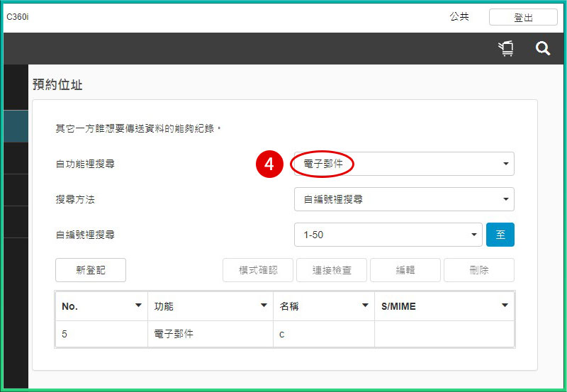Click the 刪除 delete button

tap(478, 270)
